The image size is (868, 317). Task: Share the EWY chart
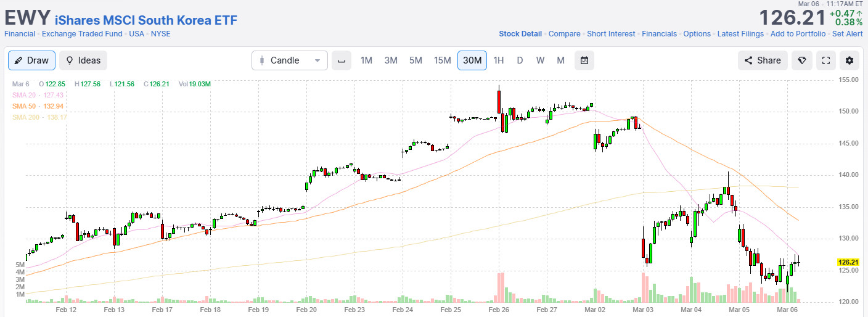pos(763,60)
